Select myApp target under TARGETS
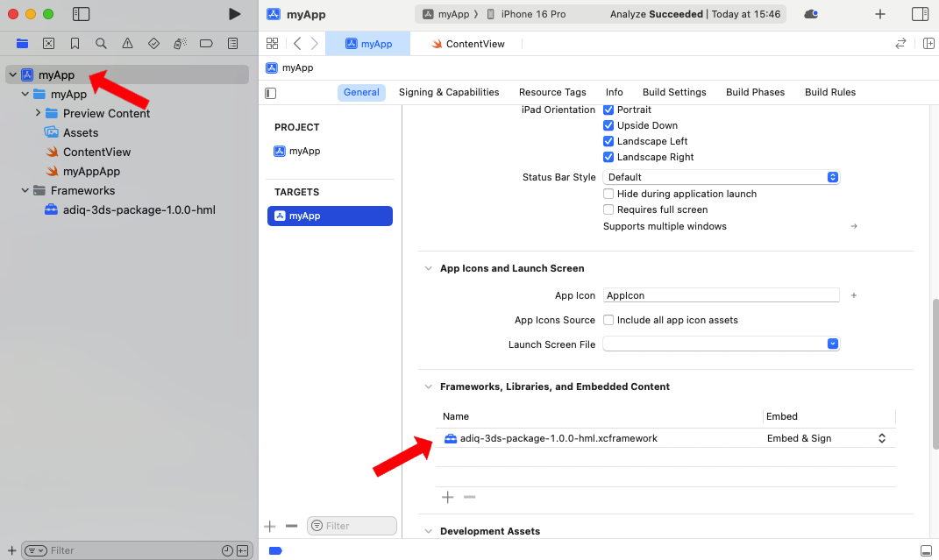This screenshot has width=939, height=560. point(330,216)
